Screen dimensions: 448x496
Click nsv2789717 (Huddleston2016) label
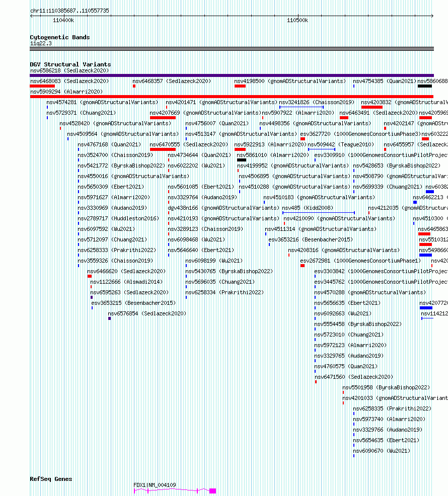(x=118, y=218)
